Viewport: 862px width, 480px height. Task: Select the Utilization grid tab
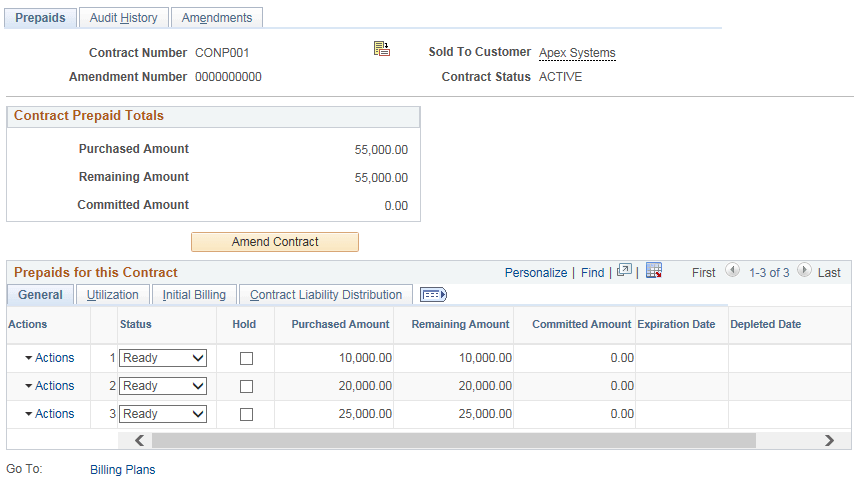tap(113, 295)
